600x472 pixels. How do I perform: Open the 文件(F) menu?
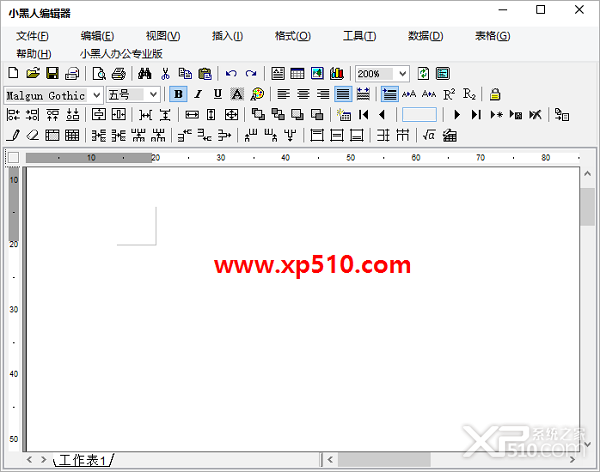[x=32, y=36]
